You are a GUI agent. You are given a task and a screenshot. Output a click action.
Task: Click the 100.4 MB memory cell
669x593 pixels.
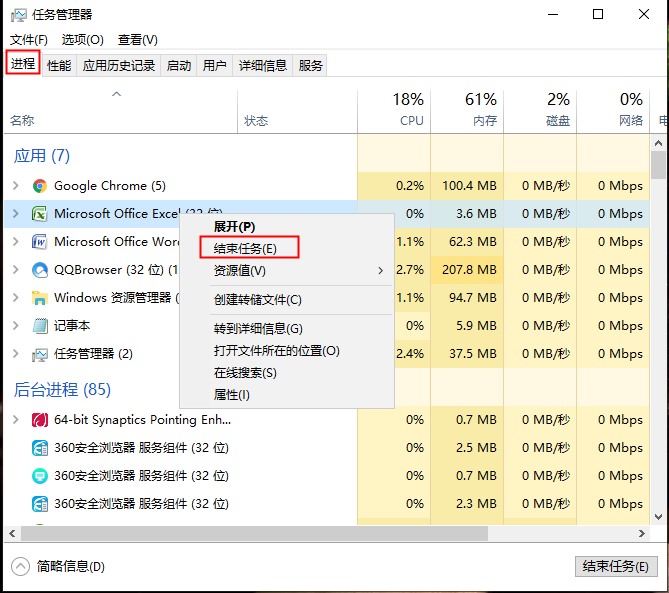point(467,186)
